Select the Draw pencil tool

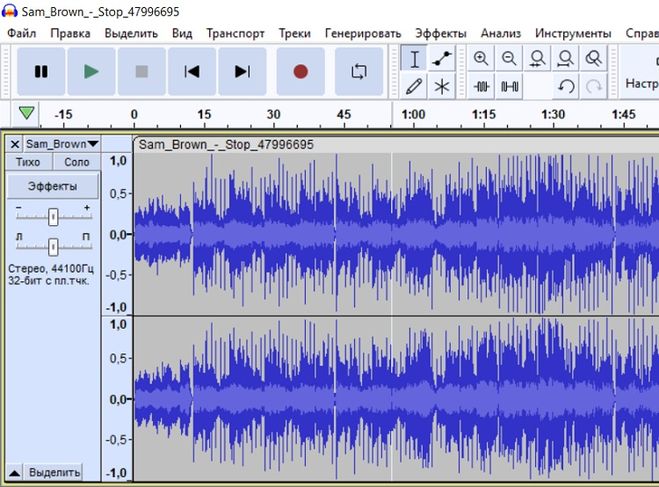tap(414, 87)
